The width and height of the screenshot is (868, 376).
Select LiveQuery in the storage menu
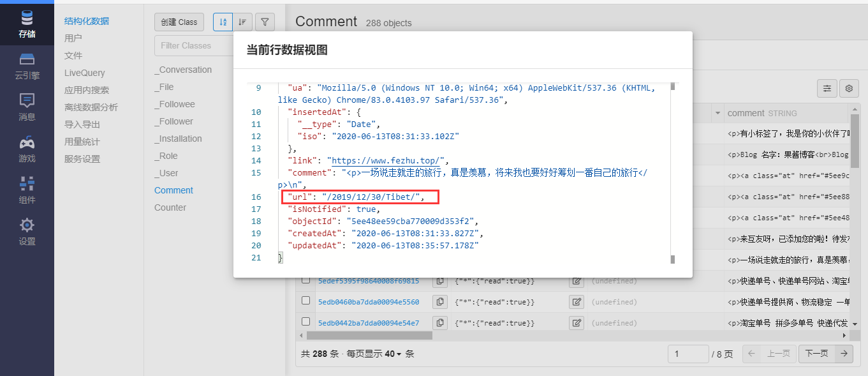click(84, 73)
